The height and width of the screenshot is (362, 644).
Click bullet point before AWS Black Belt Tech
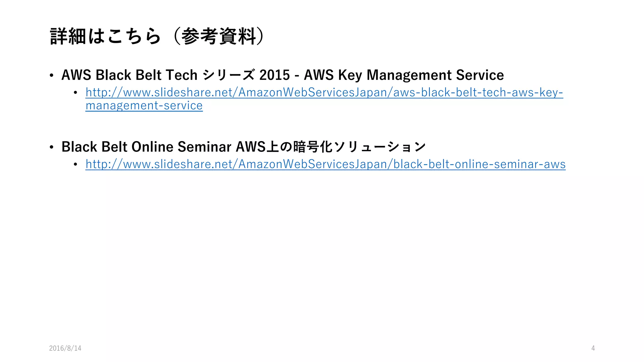tap(52, 75)
